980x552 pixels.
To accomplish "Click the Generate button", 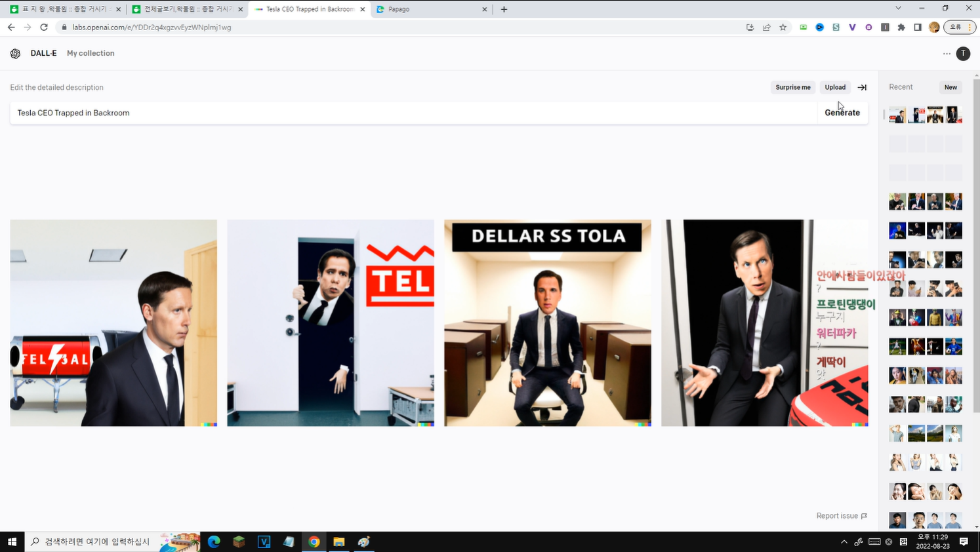I will (842, 113).
